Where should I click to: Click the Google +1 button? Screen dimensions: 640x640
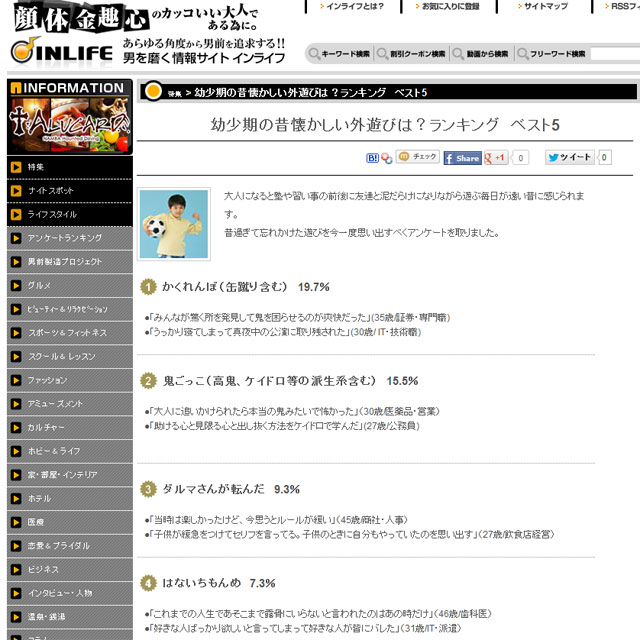497,158
